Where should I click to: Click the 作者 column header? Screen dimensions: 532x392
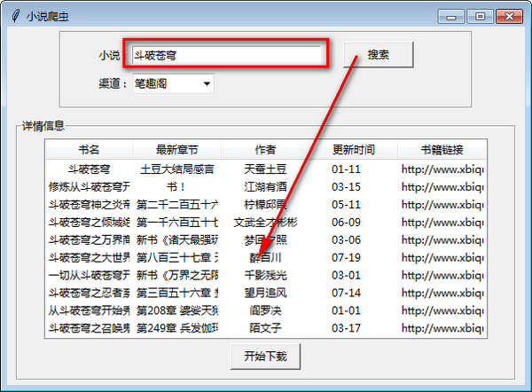click(x=265, y=150)
